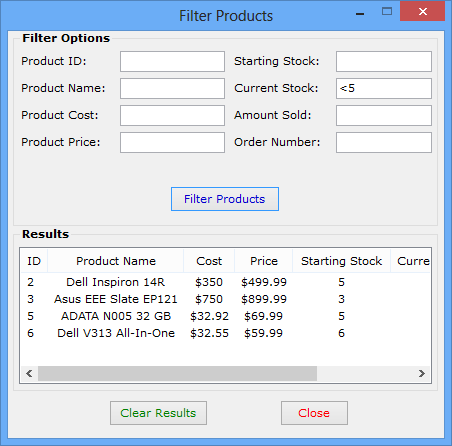
Task: Click into the Product Price field
Action: tap(172, 142)
